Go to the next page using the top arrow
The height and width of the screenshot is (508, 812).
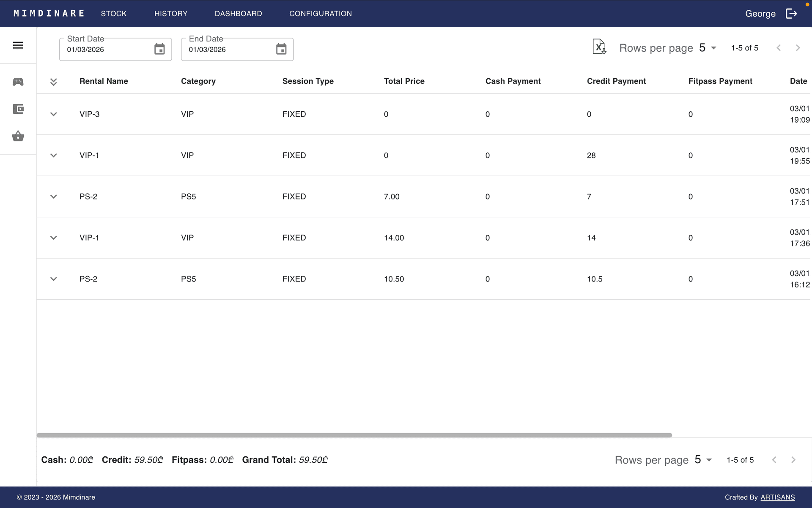click(798, 48)
